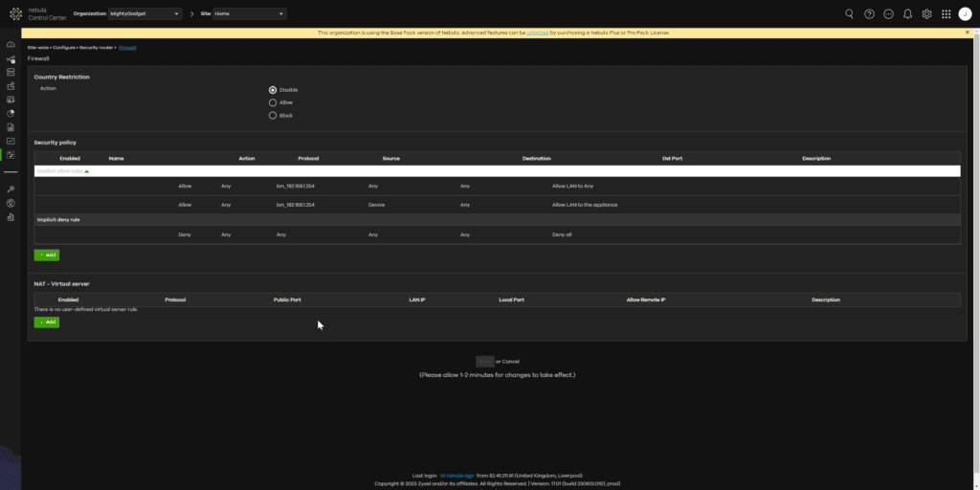Viewport: 980px width, 490px height.
Task: Select the Disable radio button
Action: [x=273, y=90]
